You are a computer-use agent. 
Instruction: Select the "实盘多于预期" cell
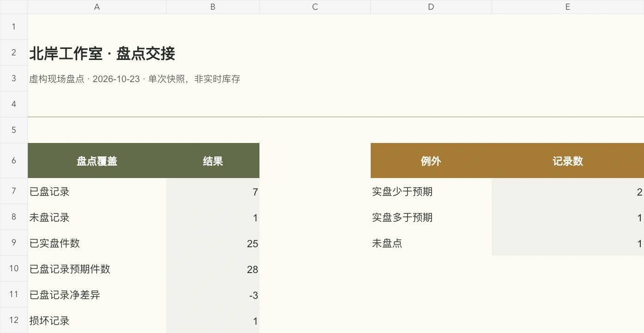pos(431,217)
